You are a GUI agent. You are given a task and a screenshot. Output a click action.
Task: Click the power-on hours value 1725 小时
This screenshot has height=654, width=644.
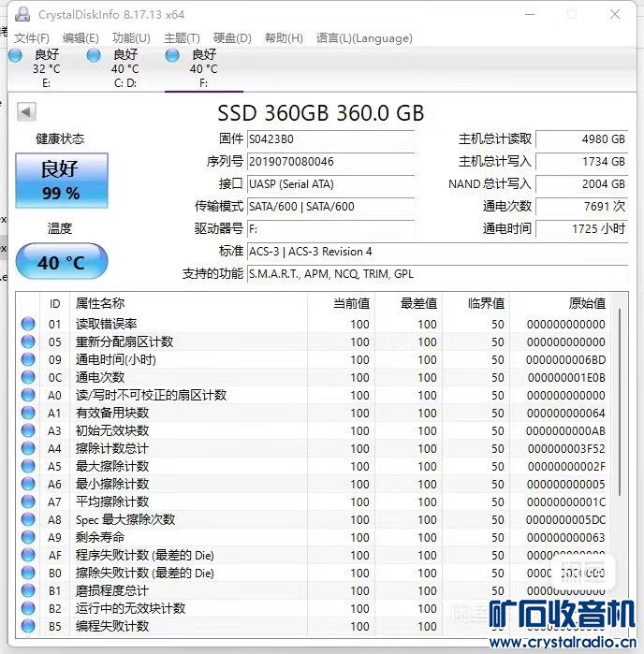pos(582,229)
